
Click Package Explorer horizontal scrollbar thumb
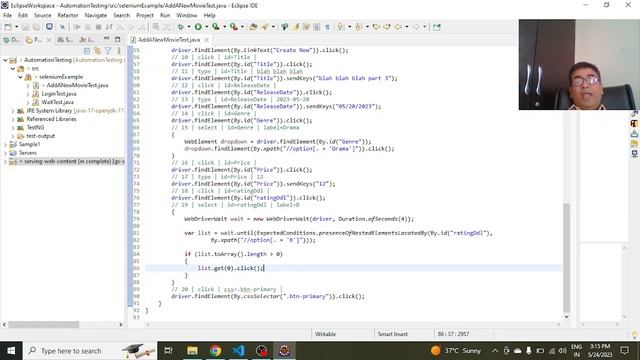point(44,324)
